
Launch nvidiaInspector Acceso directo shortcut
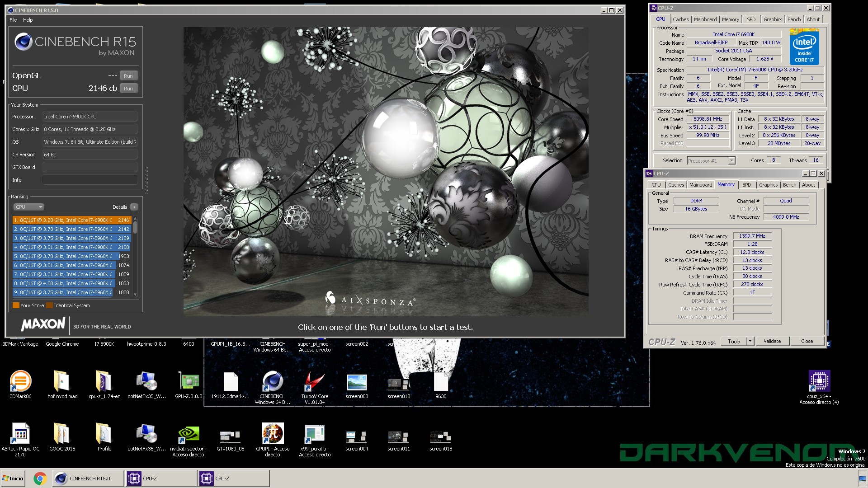point(189,440)
